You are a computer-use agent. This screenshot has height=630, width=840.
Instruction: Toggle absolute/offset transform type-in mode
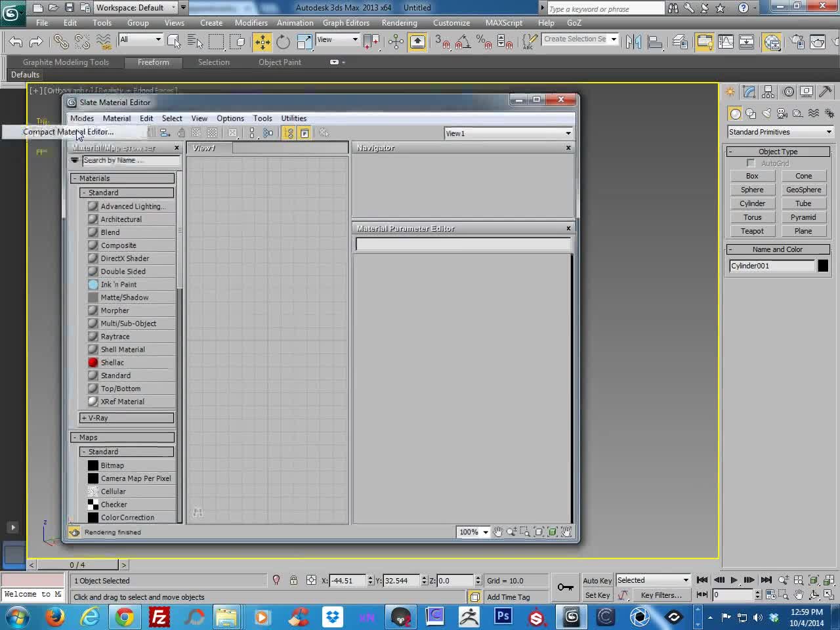tap(311, 580)
